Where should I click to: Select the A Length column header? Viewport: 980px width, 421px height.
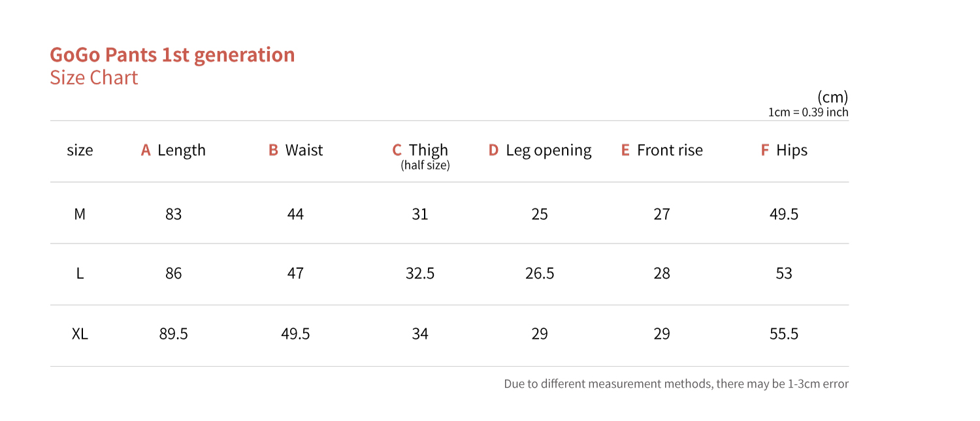173,150
